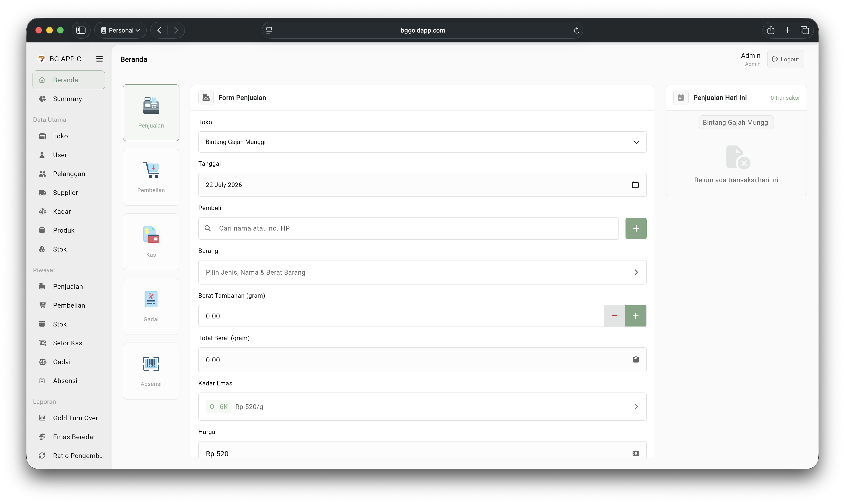
Task: Open Pembelian under Riwayat
Action: point(69,305)
